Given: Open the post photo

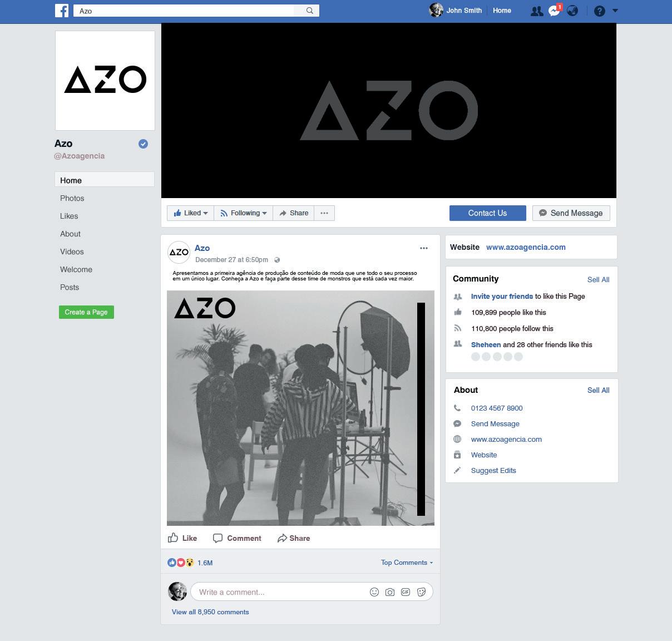Looking at the screenshot, I should pyautogui.click(x=300, y=408).
